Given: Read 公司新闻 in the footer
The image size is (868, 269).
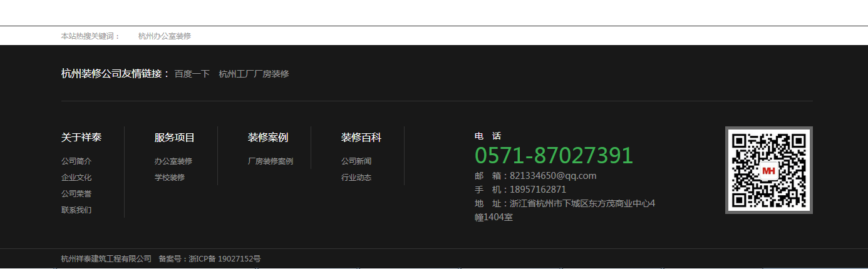Looking at the screenshot, I should coord(356,161).
